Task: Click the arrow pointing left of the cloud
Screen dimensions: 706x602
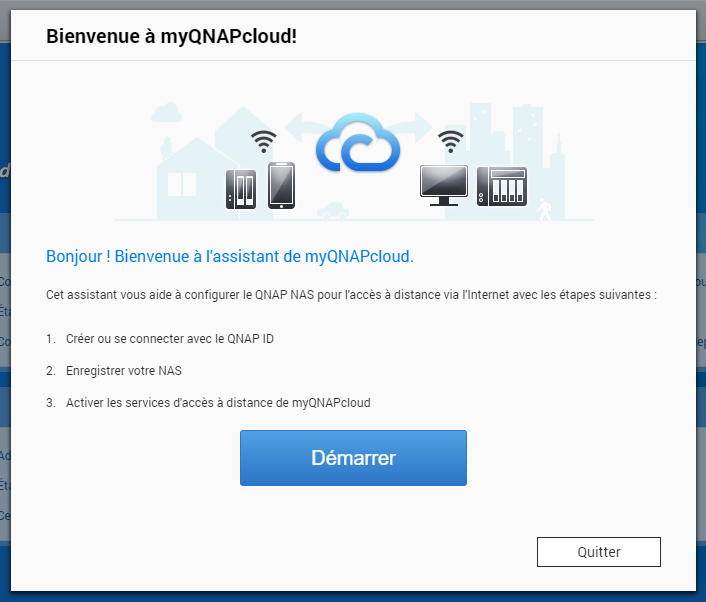Action: click(x=300, y=126)
